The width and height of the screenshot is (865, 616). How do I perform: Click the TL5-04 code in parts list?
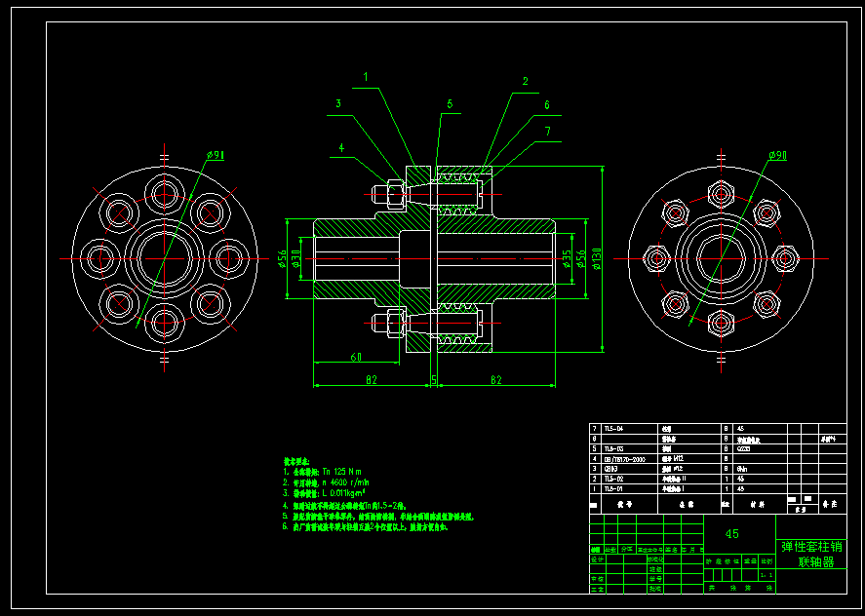pyautogui.click(x=612, y=428)
